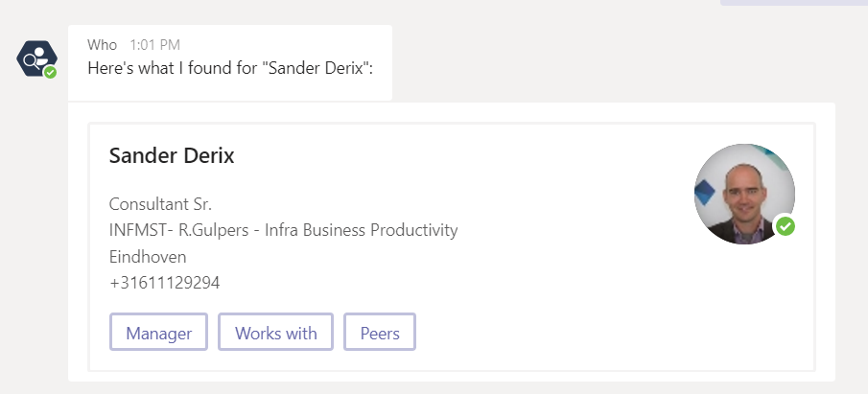Select the Eindhoven location text

pyautogui.click(x=148, y=257)
